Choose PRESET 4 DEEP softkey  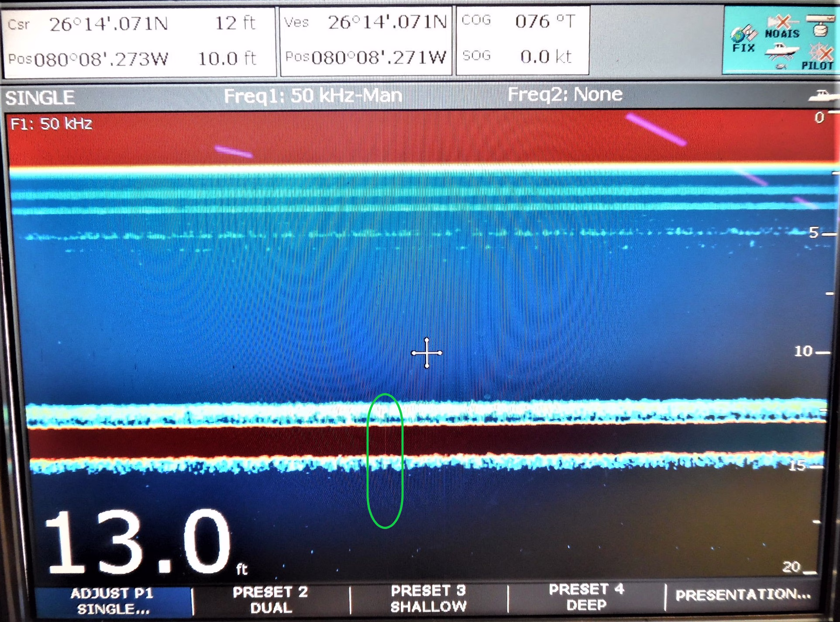(586, 597)
